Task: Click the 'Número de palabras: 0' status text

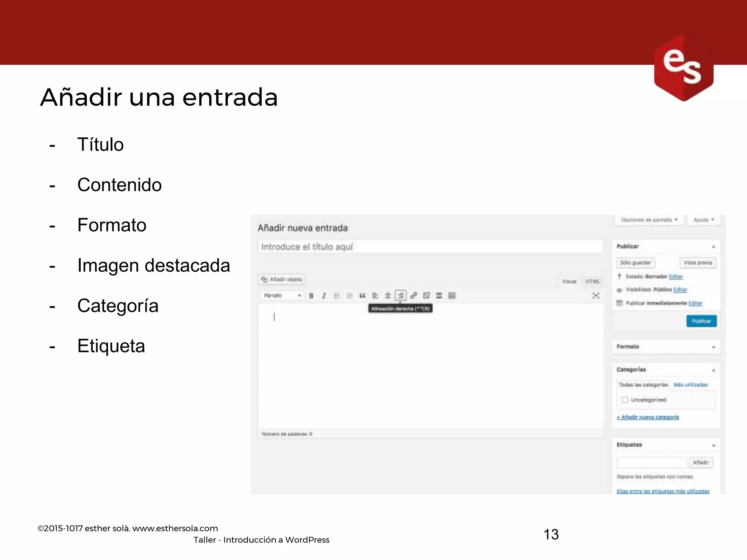Action: pyautogui.click(x=287, y=434)
